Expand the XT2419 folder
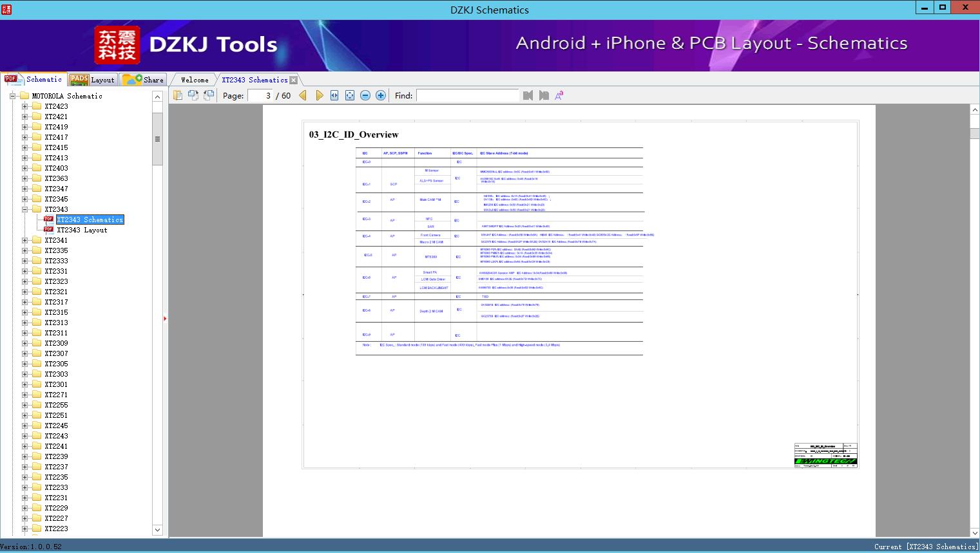This screenshot has height=553, width=980. coord(24,127)
